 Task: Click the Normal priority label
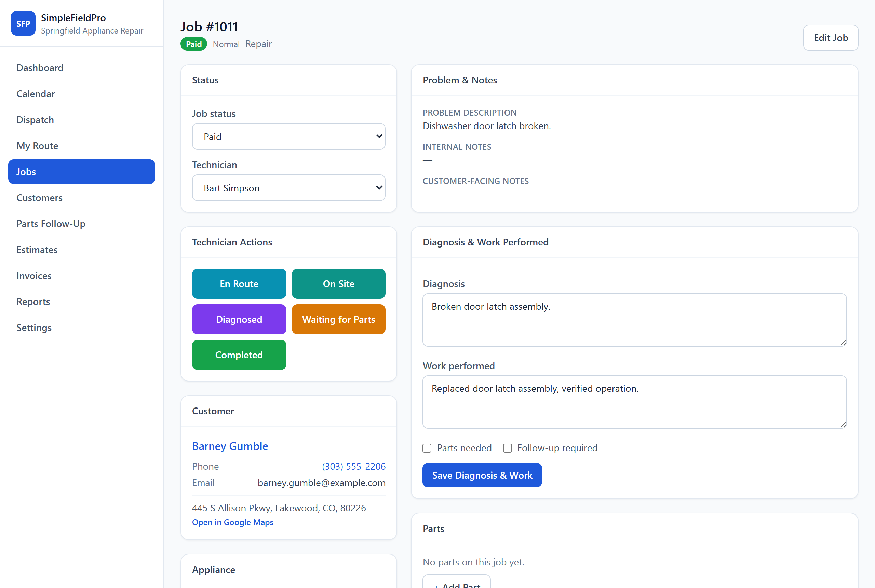pyautogui.click(x=226, y=44)
